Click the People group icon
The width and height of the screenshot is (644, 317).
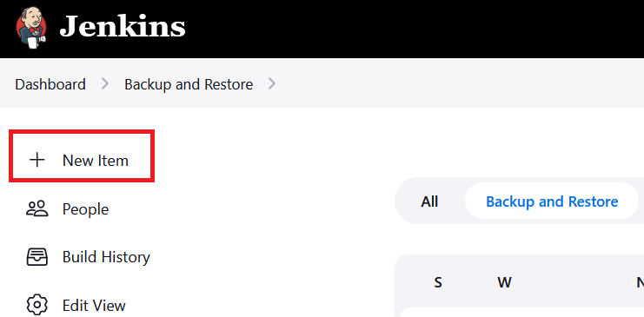37,208
